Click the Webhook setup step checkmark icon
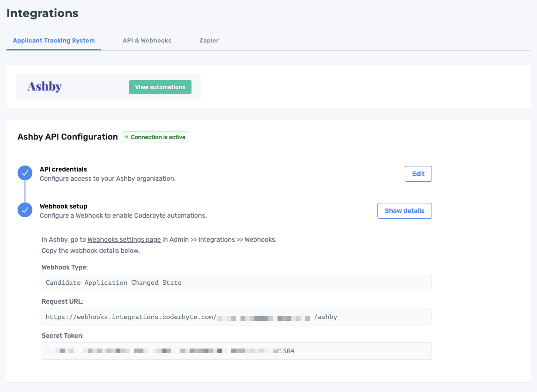This screenshot has height=392, width=537. (x=25, y=210)
